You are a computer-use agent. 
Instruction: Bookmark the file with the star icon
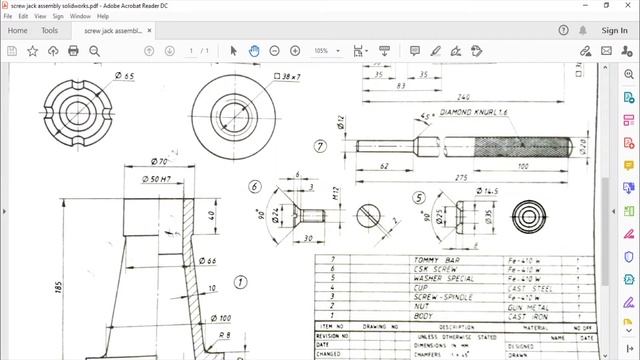pyautogui.click(x=33, y=51)
